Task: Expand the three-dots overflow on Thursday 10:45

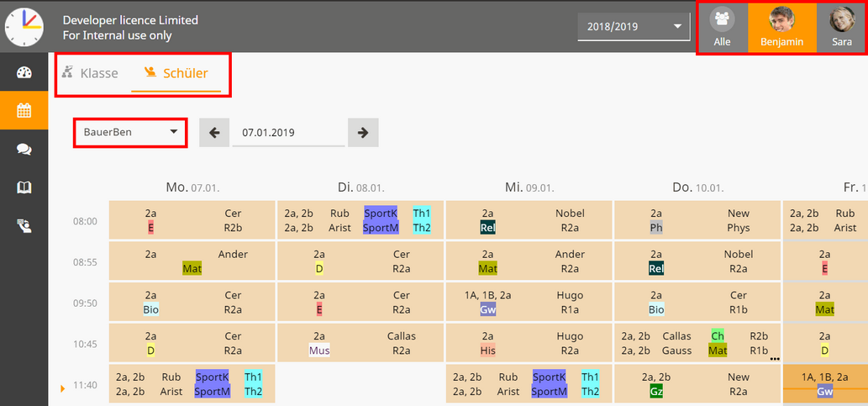Action: point(774,357)
